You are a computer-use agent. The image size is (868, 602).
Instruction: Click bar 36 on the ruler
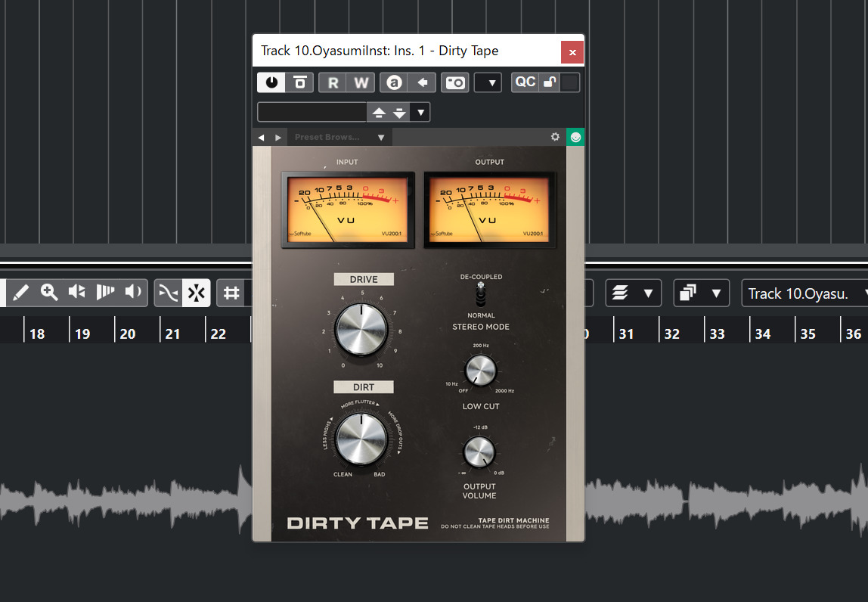[853, 334]
